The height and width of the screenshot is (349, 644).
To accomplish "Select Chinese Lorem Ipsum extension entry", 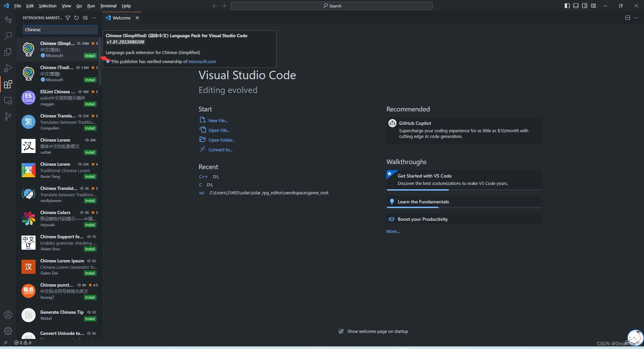I will [x=59, y=267].
